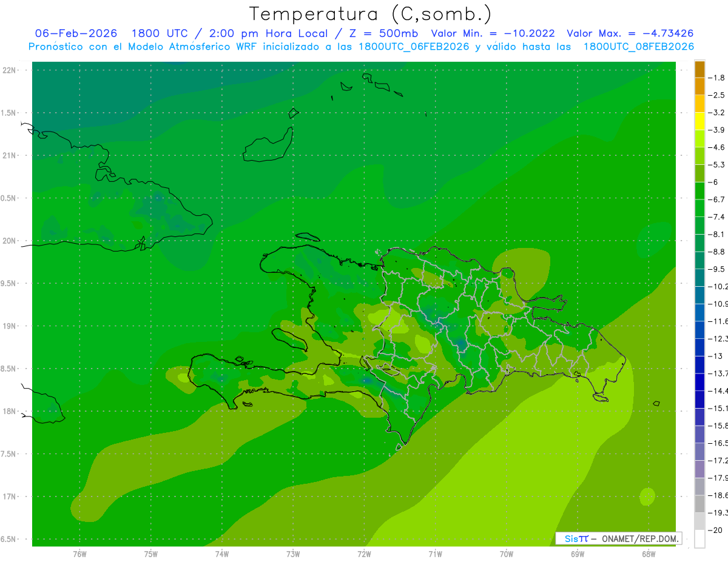Click the '72W' longitude axis label
728x562 pixels.
[364, 554]
